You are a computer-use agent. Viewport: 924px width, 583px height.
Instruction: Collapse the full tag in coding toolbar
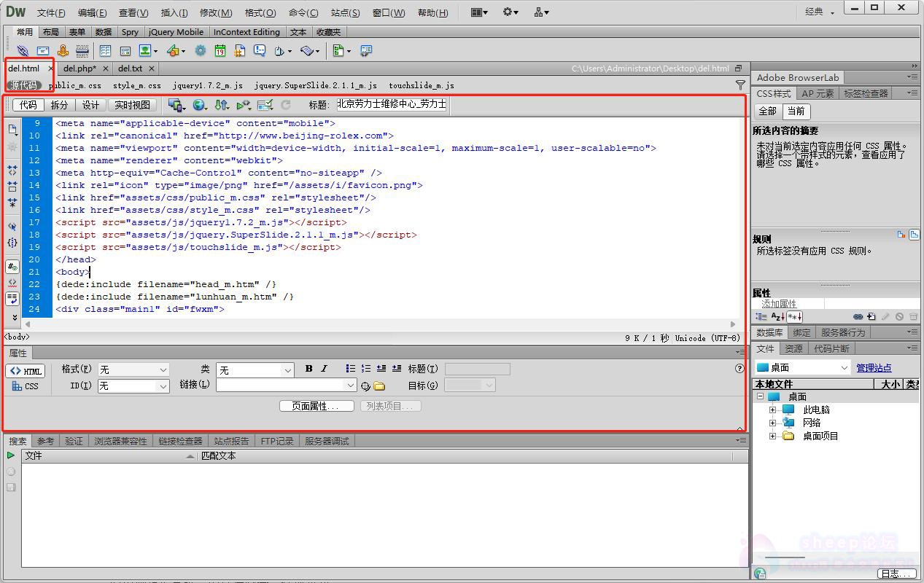coord(12,169)
